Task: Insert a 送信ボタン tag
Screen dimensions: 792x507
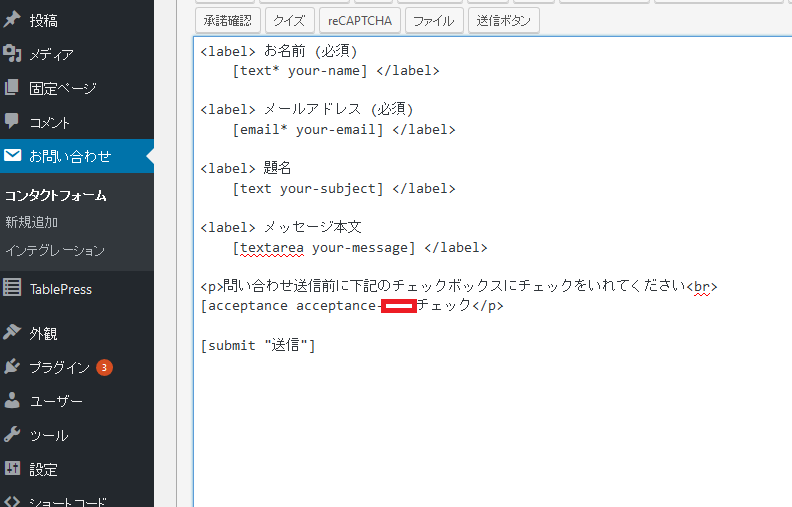Action: point(504,20)
